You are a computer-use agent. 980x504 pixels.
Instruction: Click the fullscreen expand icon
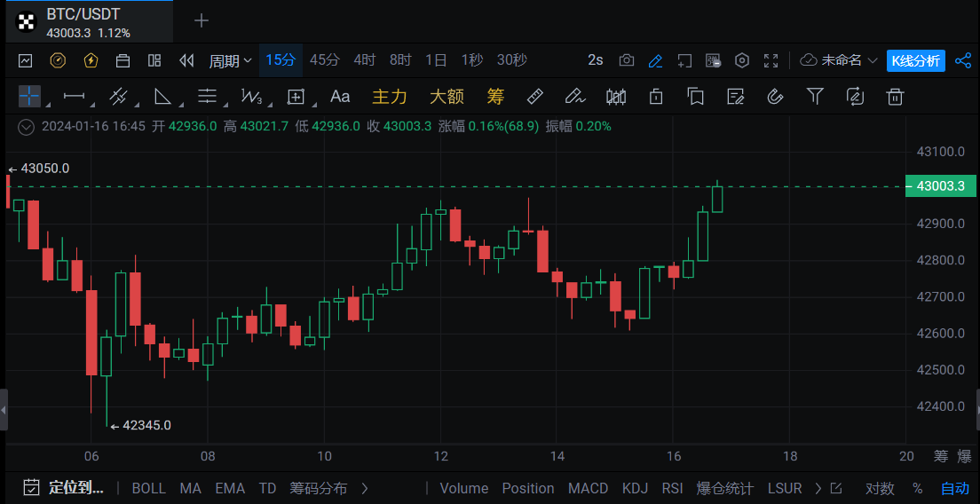click(771, 60)
